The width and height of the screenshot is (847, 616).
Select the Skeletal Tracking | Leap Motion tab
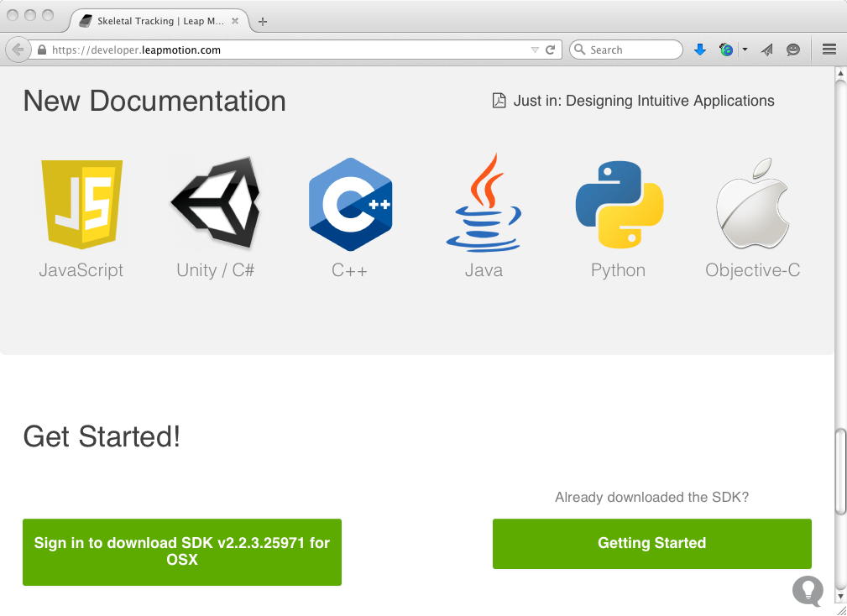pos(159,21)
